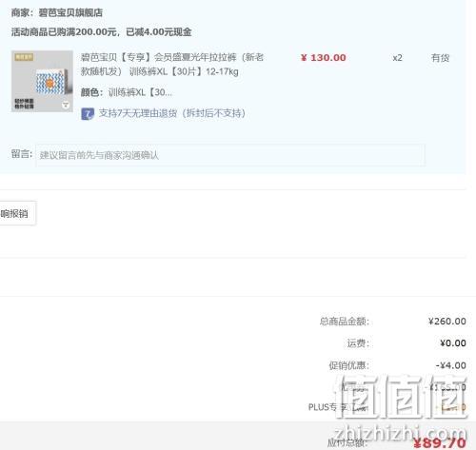Click the 支持7天无理由退货 text link

click(x=172, y=113)
